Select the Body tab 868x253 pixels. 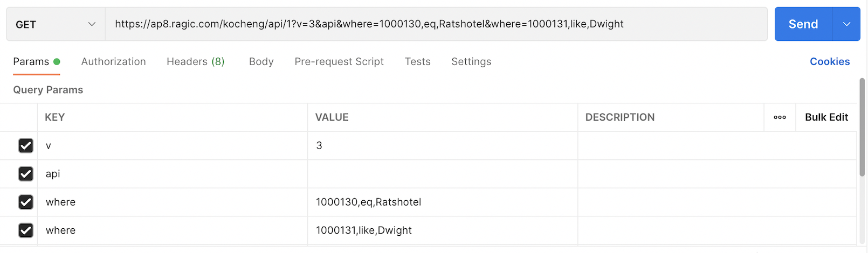(261, 62)
